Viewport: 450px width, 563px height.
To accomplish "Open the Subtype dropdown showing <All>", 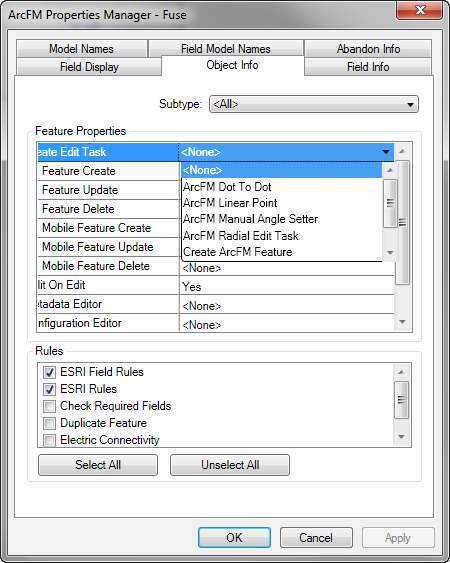I will 314,104.
